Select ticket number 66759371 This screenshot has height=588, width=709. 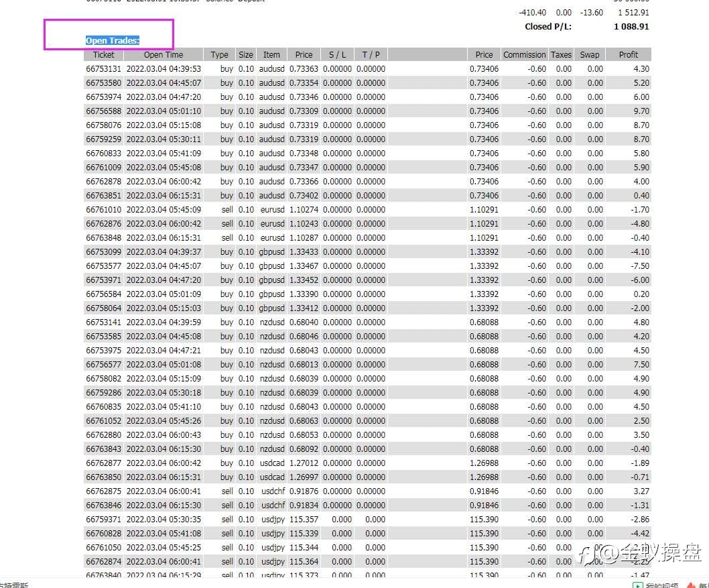point(104,519)
